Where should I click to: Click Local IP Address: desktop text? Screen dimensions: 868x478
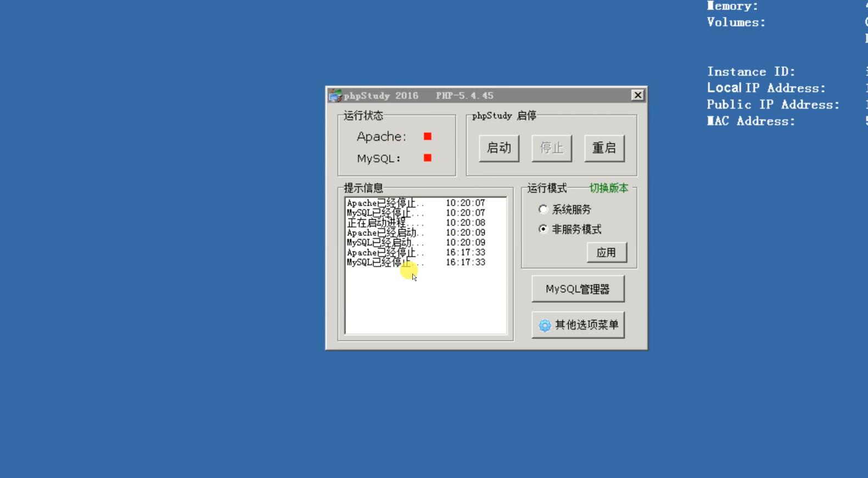click(x=766, y=88)
